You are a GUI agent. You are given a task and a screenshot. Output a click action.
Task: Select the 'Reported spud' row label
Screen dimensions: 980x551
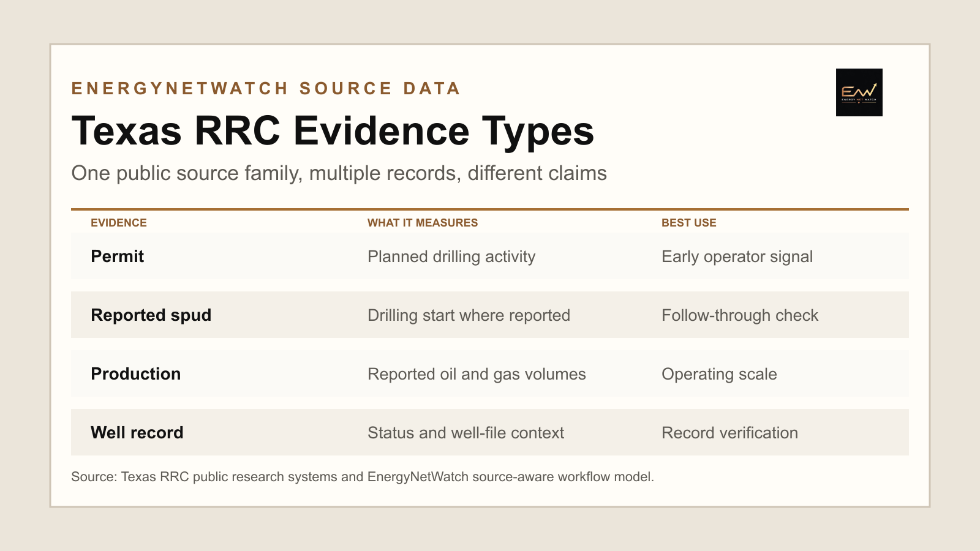[x=151, y=315]
